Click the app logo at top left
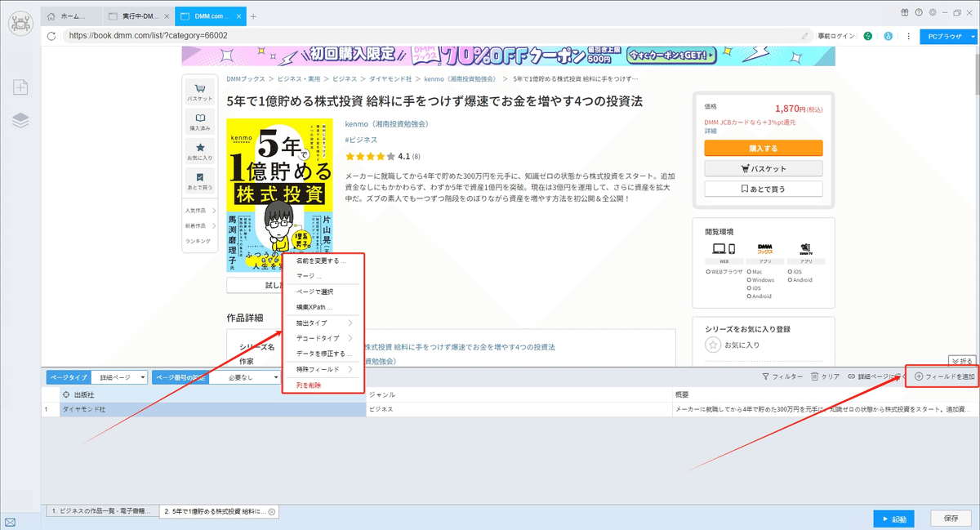980x530 pixels. coord(20,22)
